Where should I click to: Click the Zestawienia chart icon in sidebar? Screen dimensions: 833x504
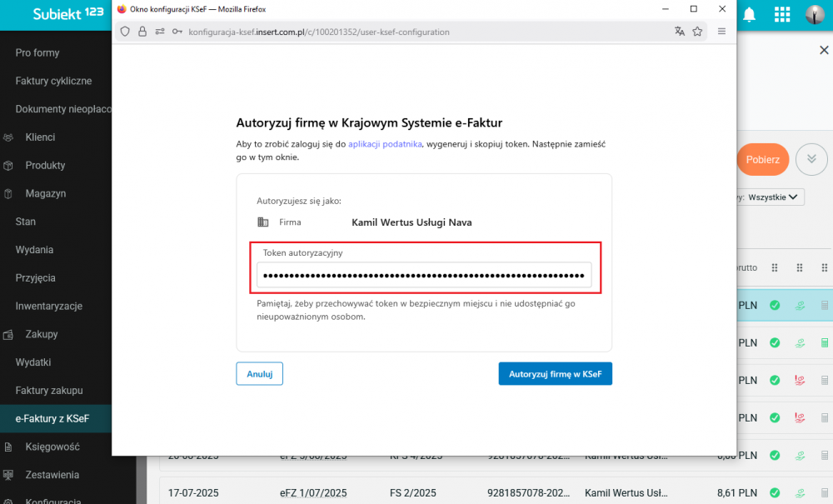[8, 476]
